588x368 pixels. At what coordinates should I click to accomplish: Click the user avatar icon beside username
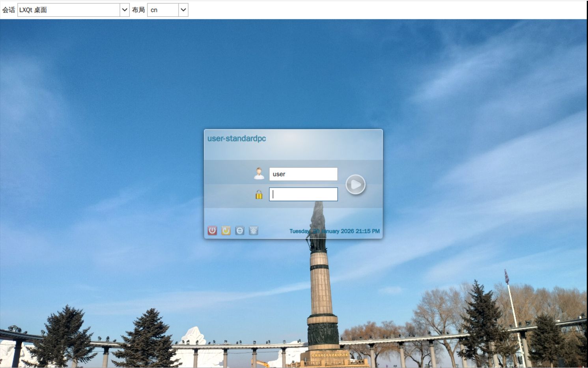click(x=259, y=174)
